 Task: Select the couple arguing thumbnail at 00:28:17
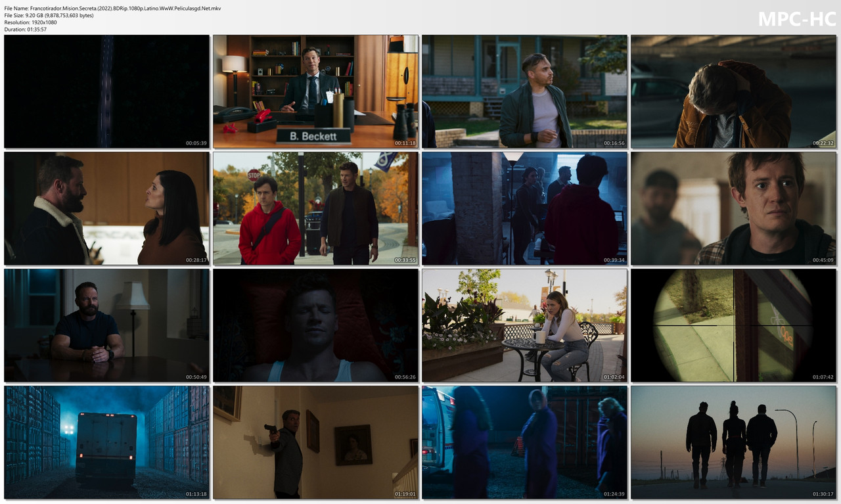(x=106, y=208)
